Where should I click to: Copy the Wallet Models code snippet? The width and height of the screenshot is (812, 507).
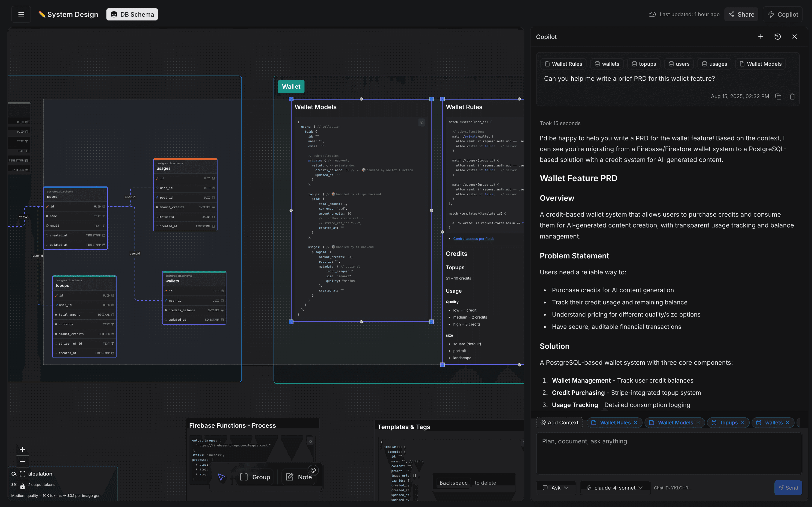(x=421, y=122)
